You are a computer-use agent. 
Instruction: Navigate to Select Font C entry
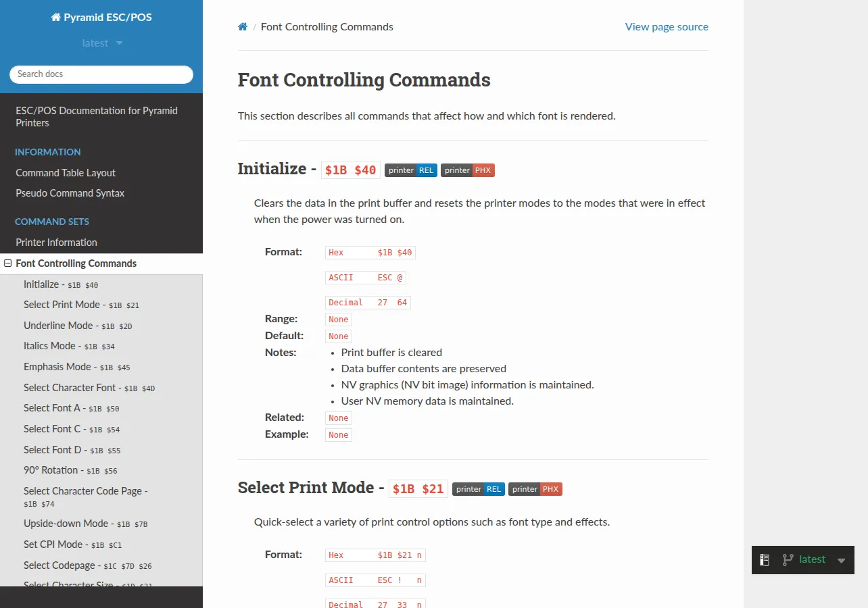tap(72, 429)
